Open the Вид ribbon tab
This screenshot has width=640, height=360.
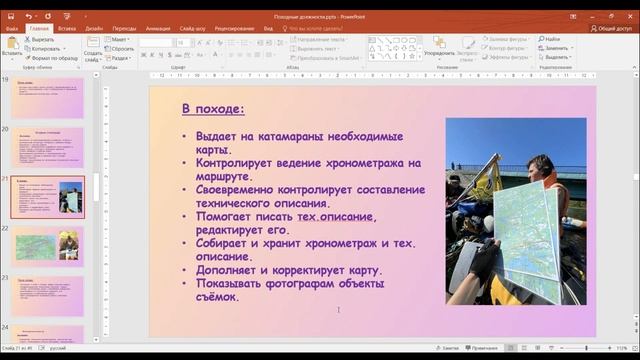point(268,29)
